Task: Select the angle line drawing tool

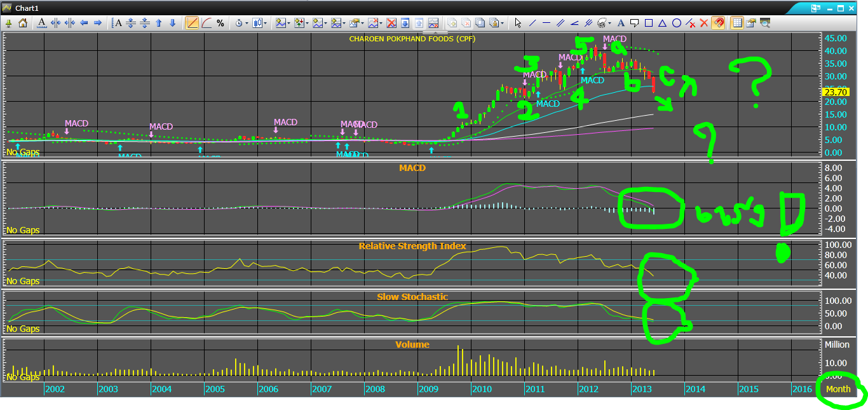Action: pyautogui.click(x=574, y=23)
